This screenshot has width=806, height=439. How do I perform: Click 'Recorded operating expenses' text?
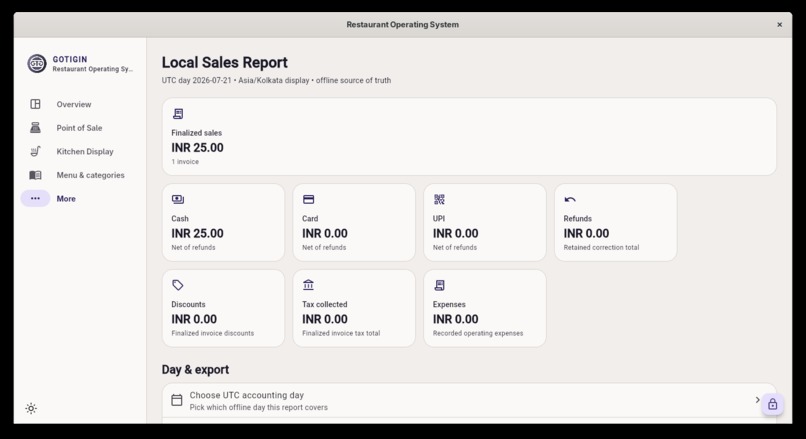pos(478,334)
